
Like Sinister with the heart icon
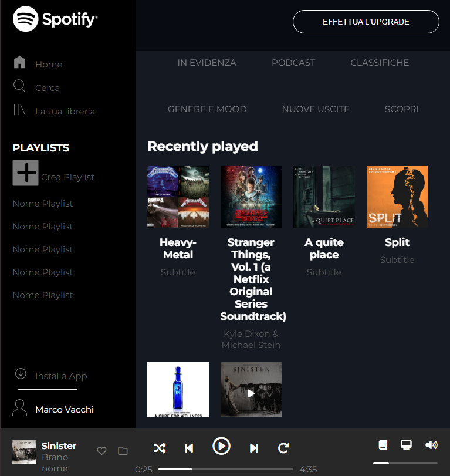tap(101, 451)
